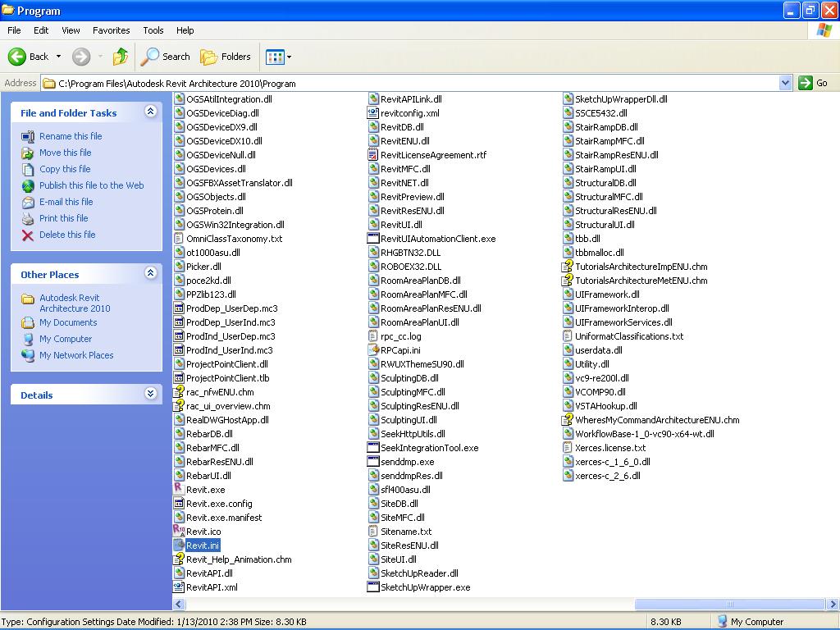The width and height of the screenshot is (840, 630).
Task: Select the WheresMyCommandArchitectureENU.chm icon
Action: [x=568, y=419]
